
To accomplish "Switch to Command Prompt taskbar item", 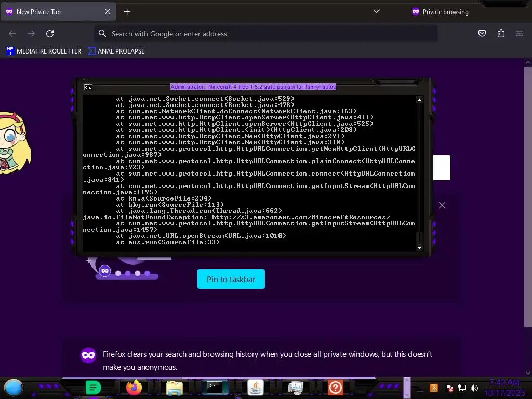I will coord(215,387).
